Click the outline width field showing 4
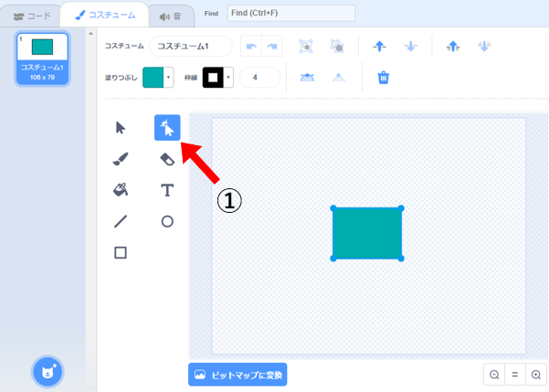Screen dimensions: 549x392 tap(259, 78)
